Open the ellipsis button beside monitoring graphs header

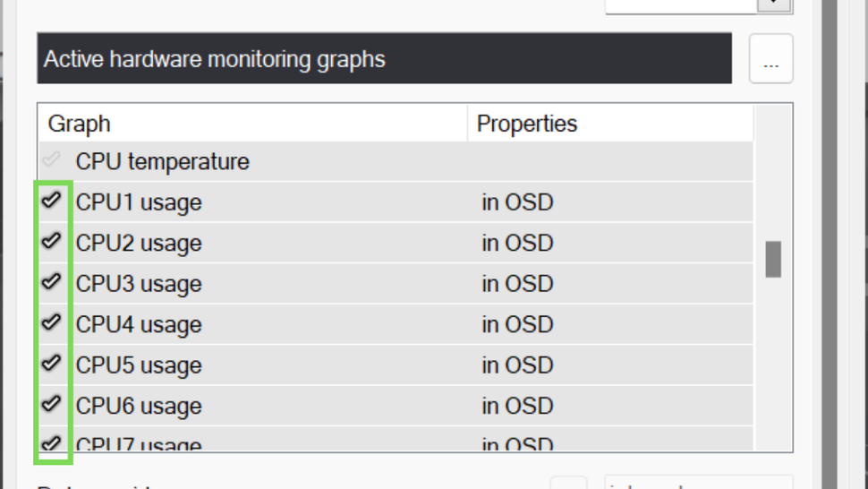click(770, 60)
